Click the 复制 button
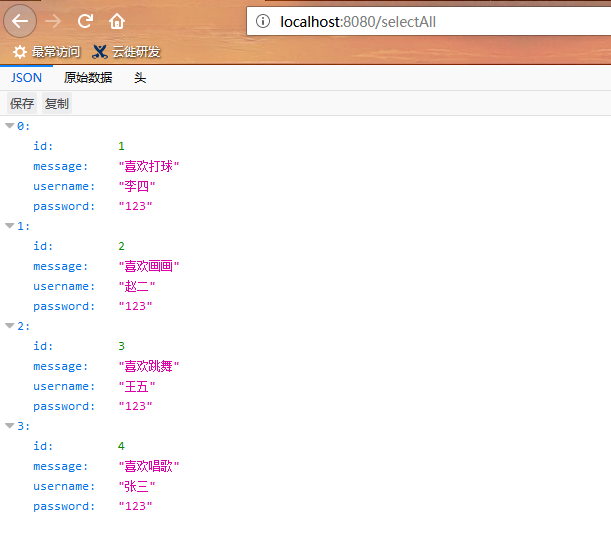Viewport: 611px width, 550px height. tap(57, 103)
